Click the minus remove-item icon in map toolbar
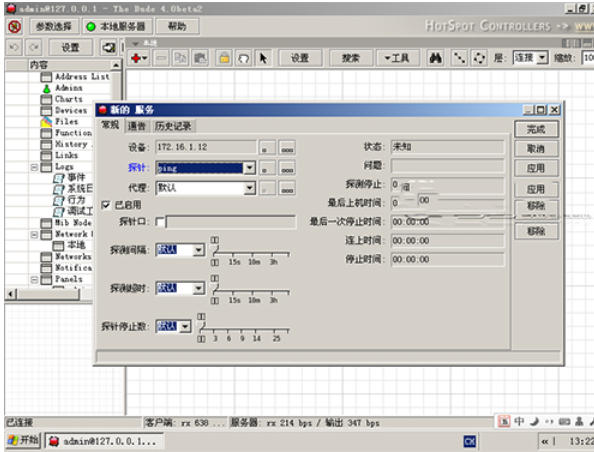The image size is (594, 452). click(x=162, y=58)
